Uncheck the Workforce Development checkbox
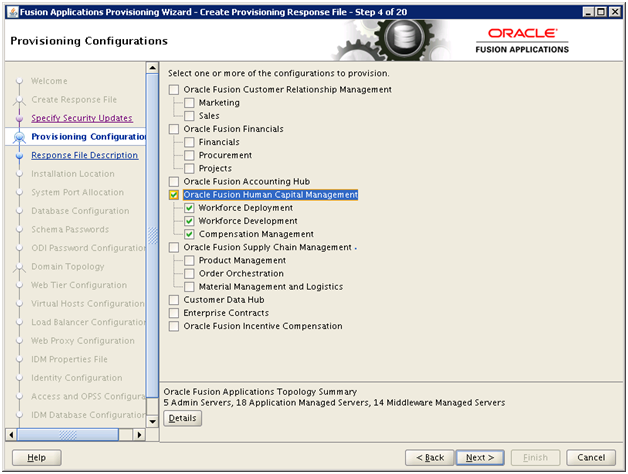Viewport: 628px width, 474px height. (189, 221)
